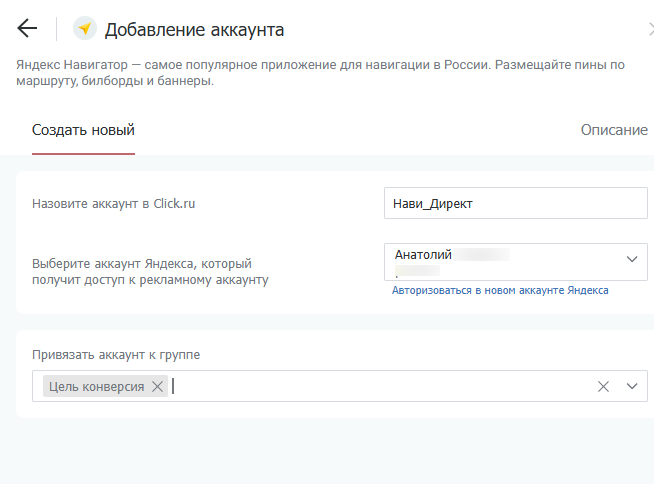Click 'Авторизоваться в новом аккаунте Яндекса' link
The image size is (654, 484).
pyautogui.click(x=500, y=290)
